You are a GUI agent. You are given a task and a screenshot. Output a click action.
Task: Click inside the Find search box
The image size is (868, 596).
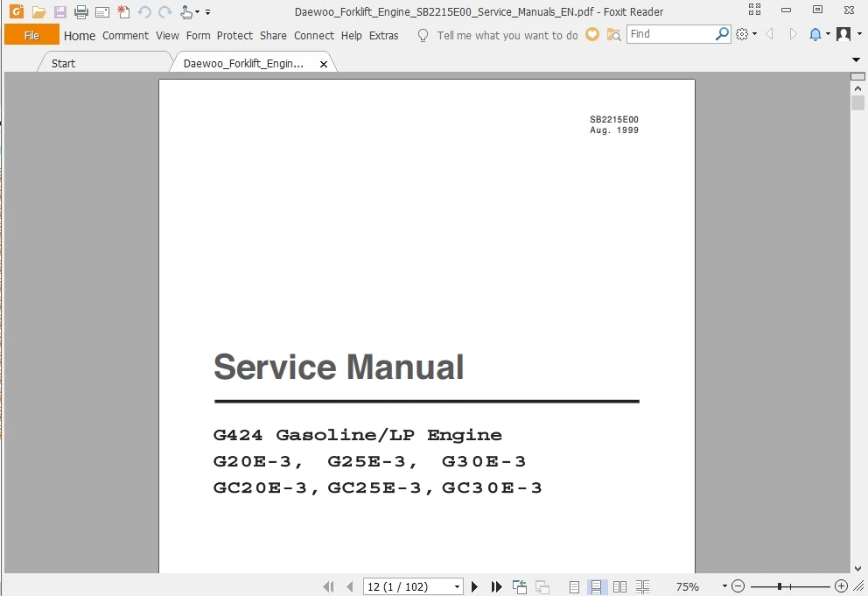pyautogui.click(x=671, y=34)
